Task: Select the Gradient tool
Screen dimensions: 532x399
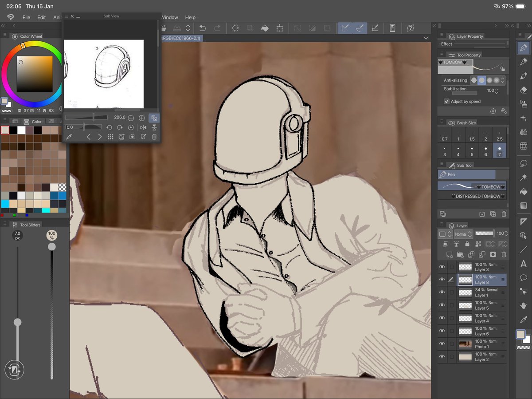Action: [524, 205]
